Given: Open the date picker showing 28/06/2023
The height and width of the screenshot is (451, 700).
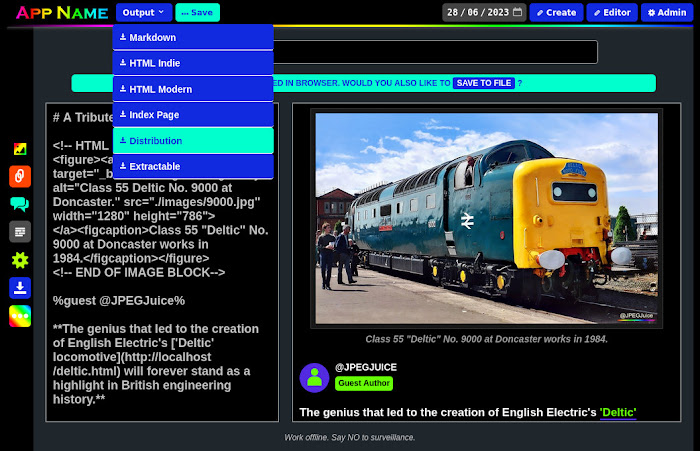Looking at the screenshot, I should click(484, 13).
